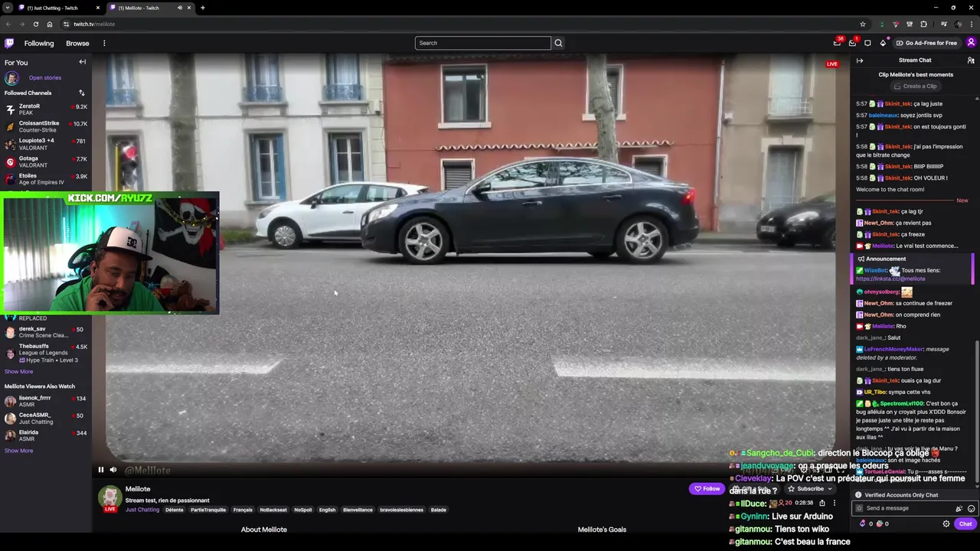Open Gotaga channel in sidebar

(x=46, y=161)
